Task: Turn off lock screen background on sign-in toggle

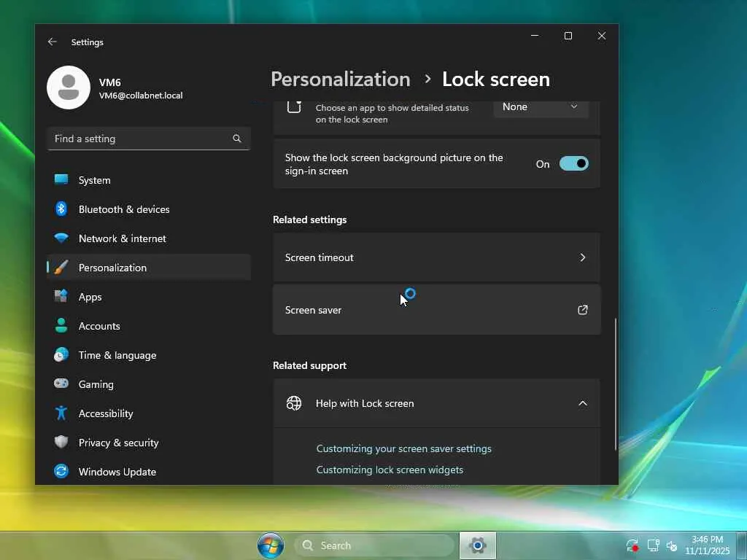Action: (573, 164)
